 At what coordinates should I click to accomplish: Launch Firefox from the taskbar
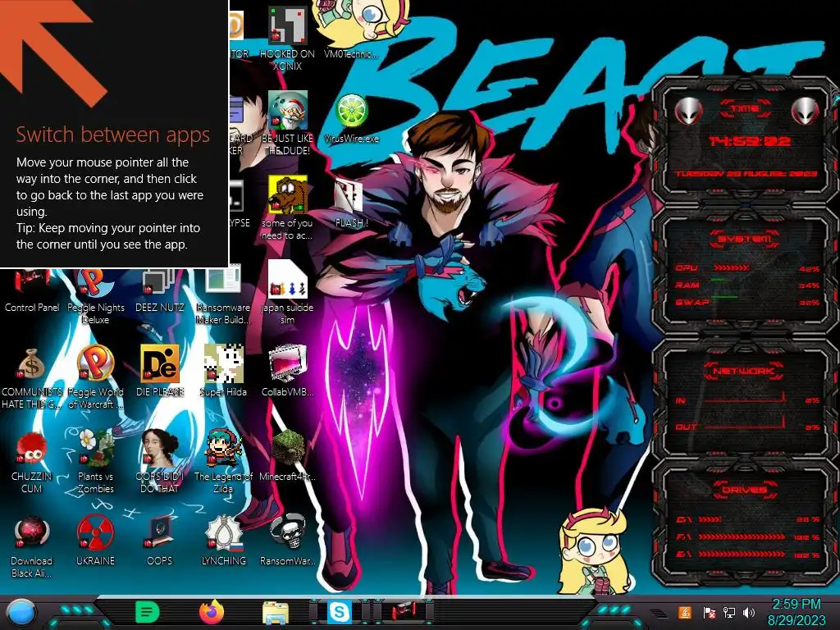pyautogui.click(x=211, y=612)
